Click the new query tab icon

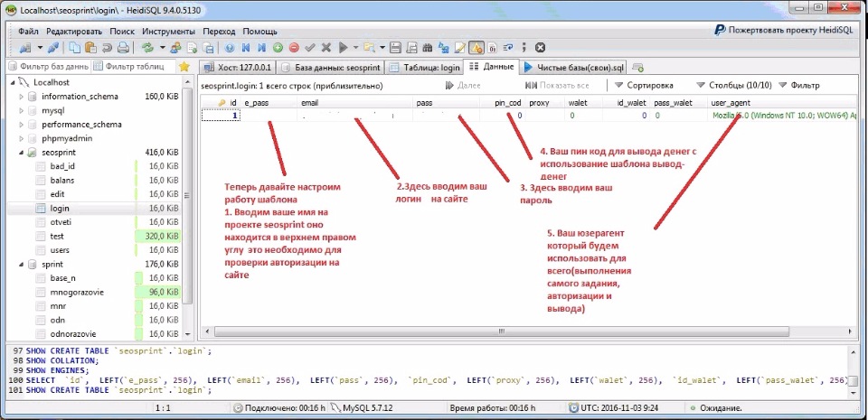637,68
